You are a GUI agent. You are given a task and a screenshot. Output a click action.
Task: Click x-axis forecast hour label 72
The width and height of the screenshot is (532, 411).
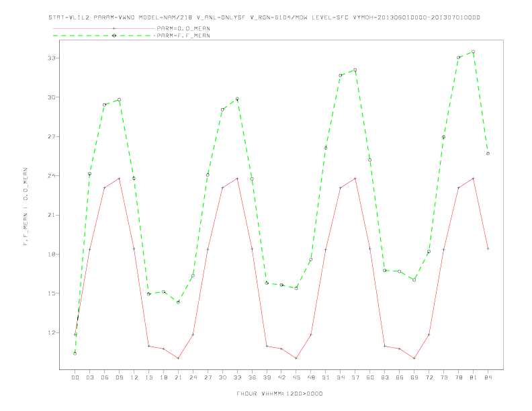429,377
